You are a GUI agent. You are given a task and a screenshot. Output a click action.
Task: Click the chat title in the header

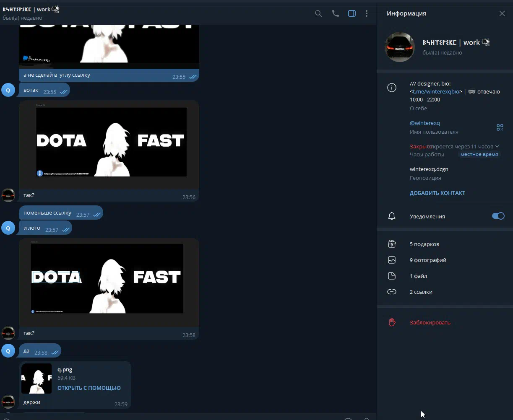point(31,9)
